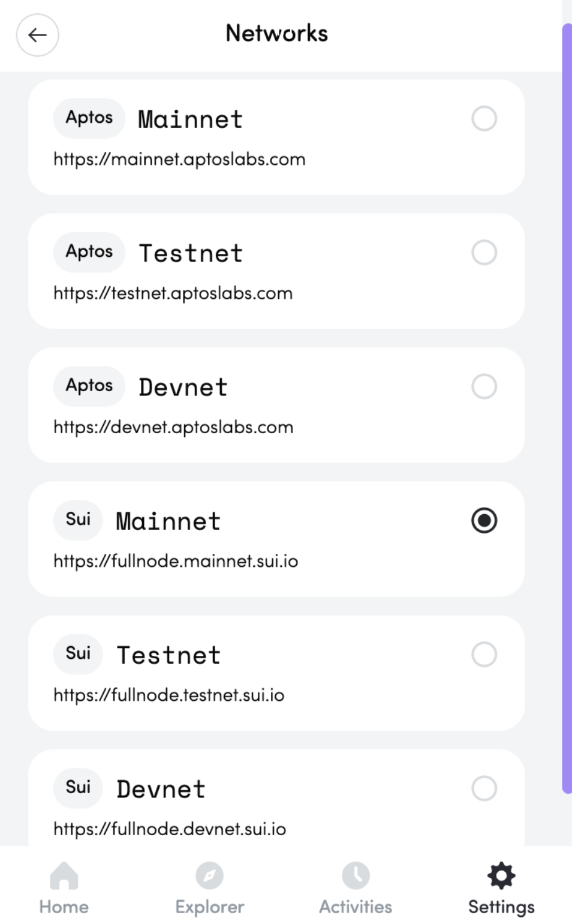Screen dimensions: 572x924
Task: Open the Activities clock icon
Action: [x=356, y=876]
